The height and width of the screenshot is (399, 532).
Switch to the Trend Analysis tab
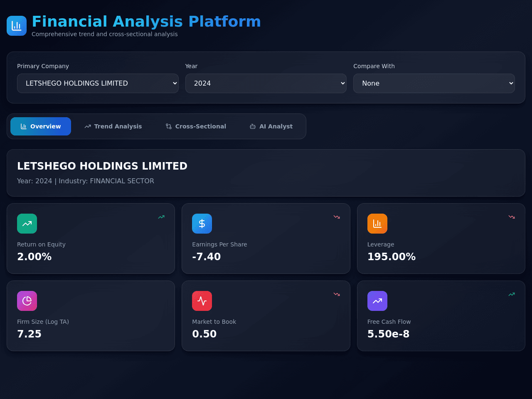113,126
